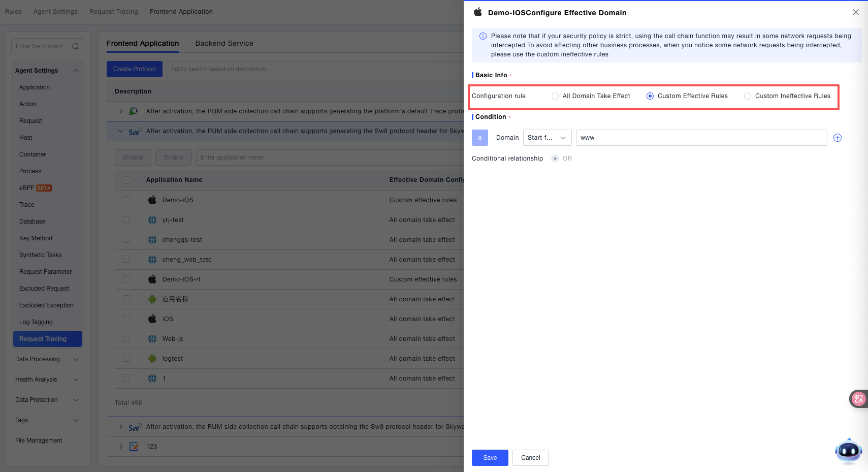Image resolution: width=868 pixels, height=472 pixels.
Task: Click the Android icon beside logtest
Action: pos(152,359)
